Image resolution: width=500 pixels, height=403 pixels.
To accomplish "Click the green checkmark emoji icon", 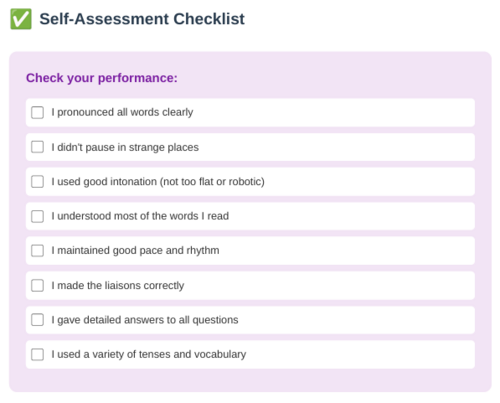I will (21, 19).
